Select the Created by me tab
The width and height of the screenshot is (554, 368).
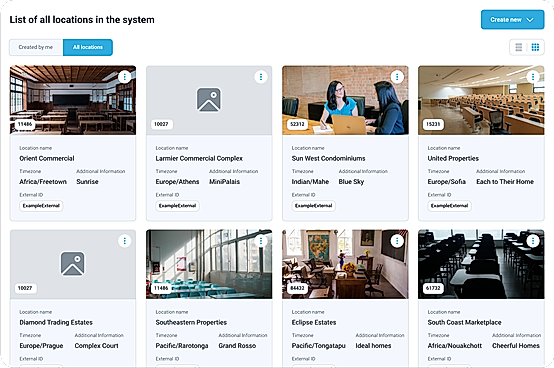coord(36,47)
